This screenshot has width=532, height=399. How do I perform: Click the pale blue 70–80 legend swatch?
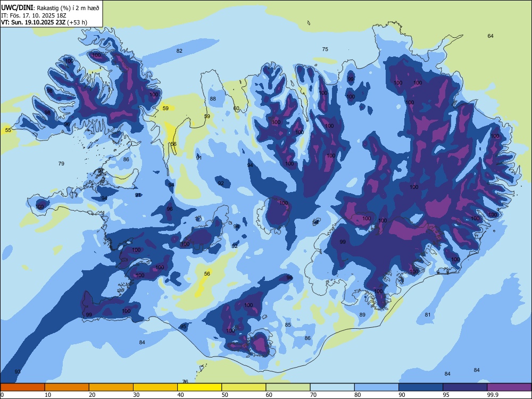pos(332,387)
